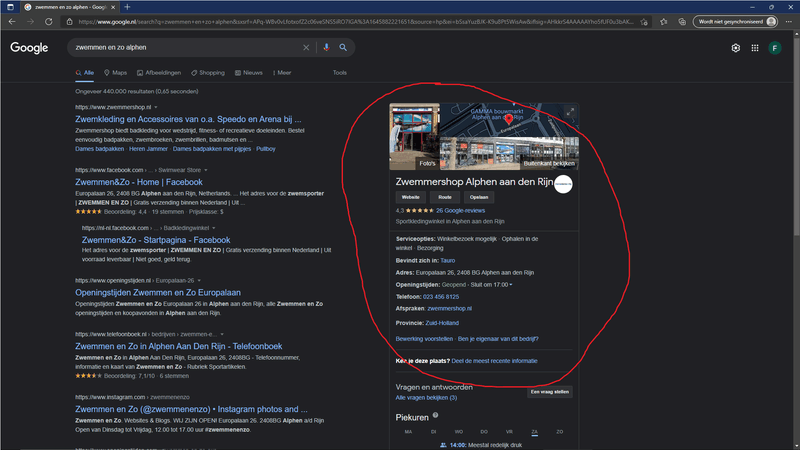This screenshot has width=800, height=450.
Task: Open the Favorites list icon
Action: click(x=663, y=22)
